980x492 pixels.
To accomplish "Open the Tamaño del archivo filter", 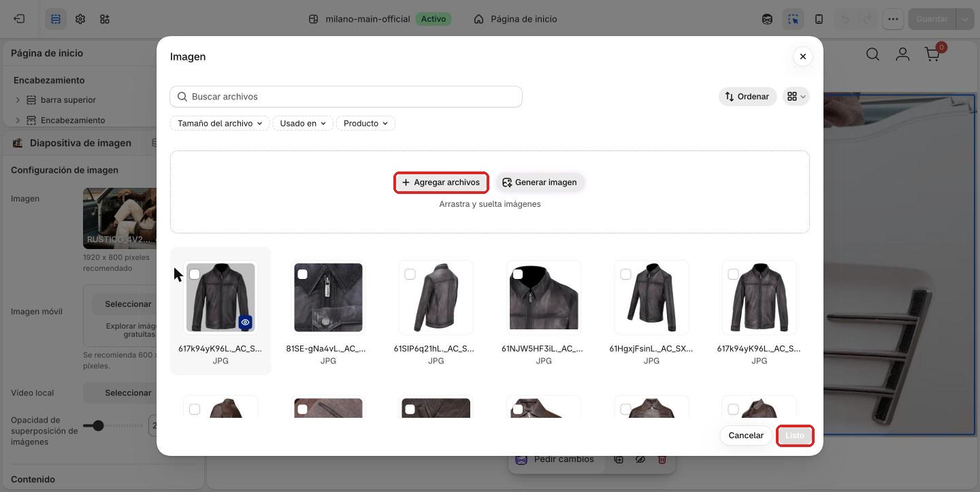I will tap(220, 123).
